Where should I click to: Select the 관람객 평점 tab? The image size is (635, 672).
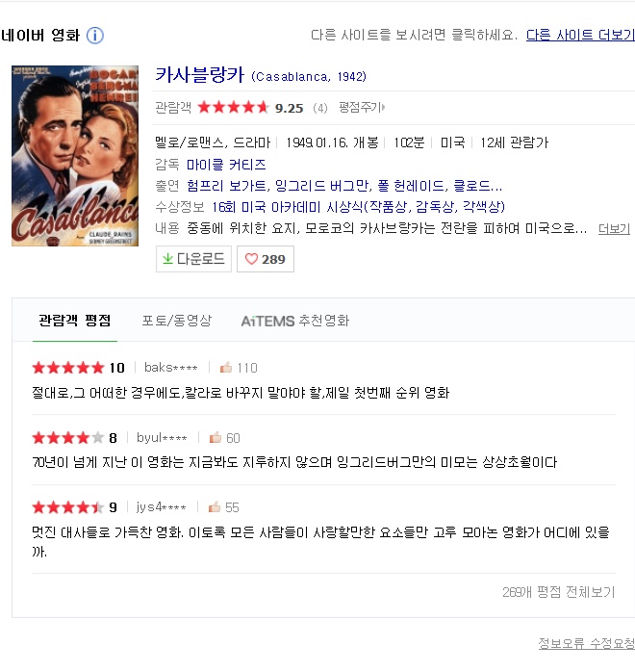pyautogui.click(x=75, y=321)
